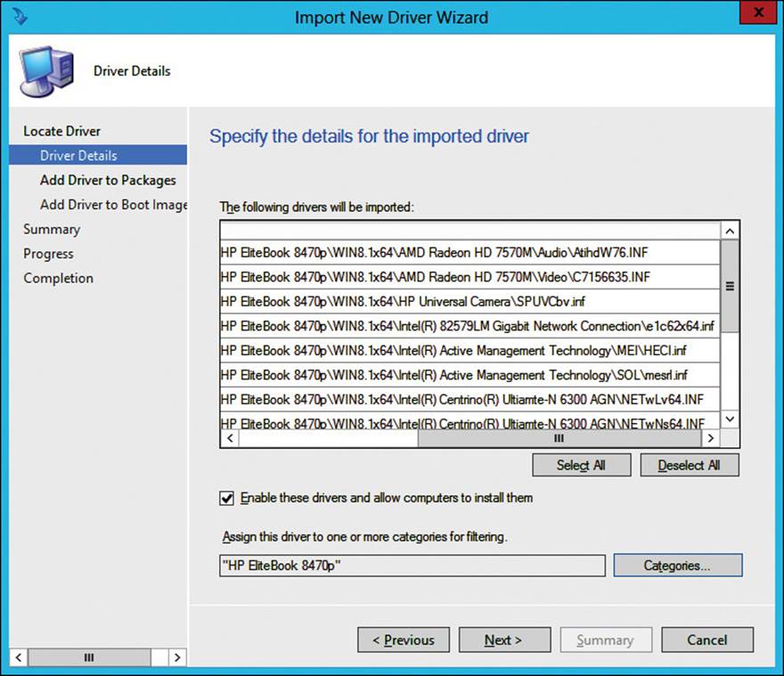Select the NETwNs64.INF driver row

tap(470, 421)
